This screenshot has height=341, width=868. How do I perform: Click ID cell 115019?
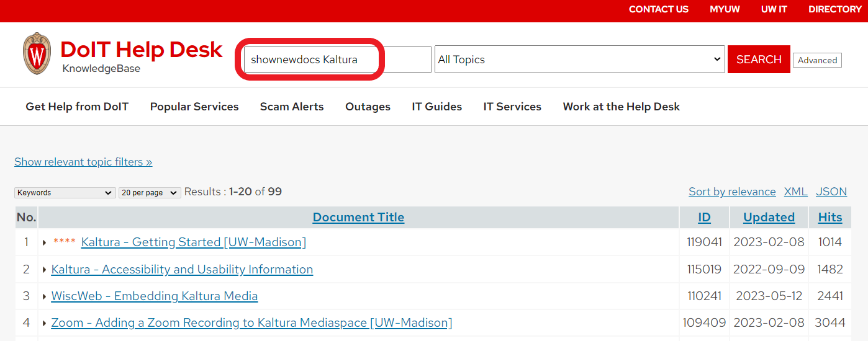point(704,270)
